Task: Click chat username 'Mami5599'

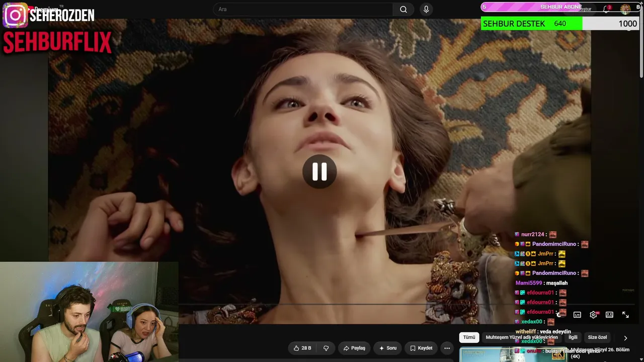Action: click(x=529, y=283)
